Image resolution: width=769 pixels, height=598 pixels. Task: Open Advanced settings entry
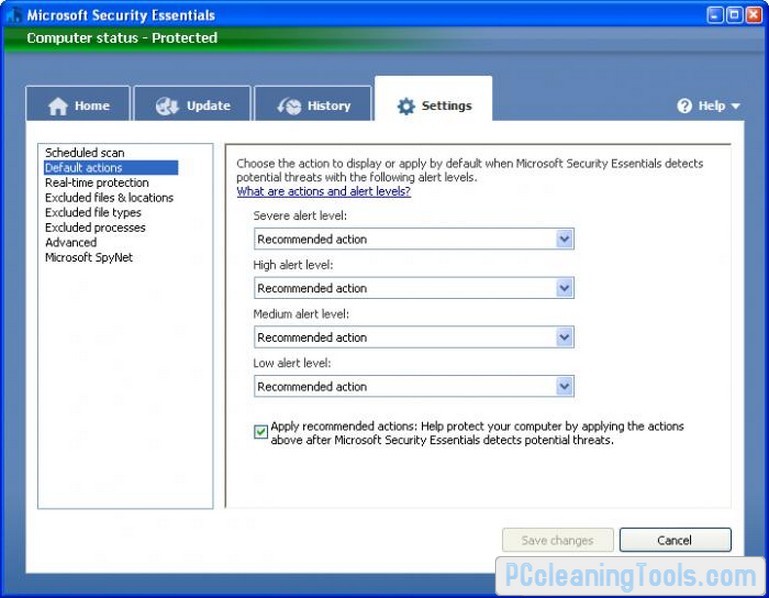coord(71,242)
